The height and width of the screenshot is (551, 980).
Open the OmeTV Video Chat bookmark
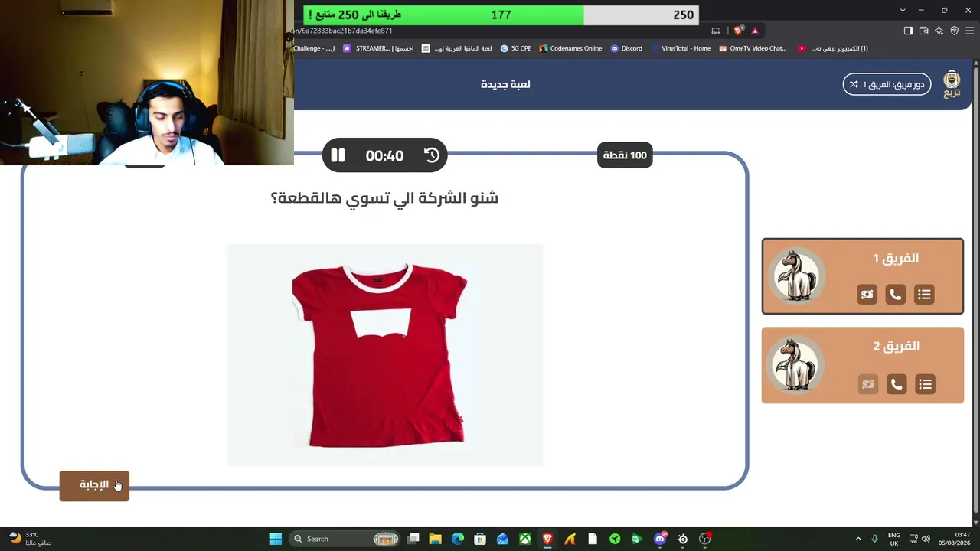click(x=753, y=48)
